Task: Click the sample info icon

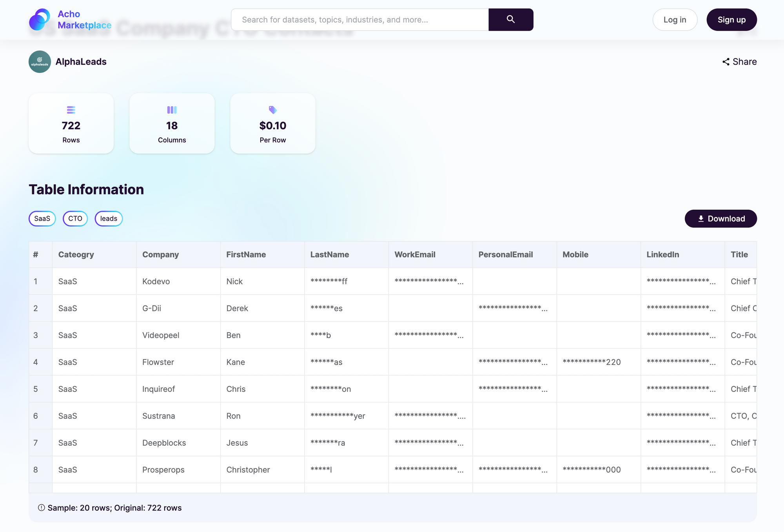Action: click(41, 508)
